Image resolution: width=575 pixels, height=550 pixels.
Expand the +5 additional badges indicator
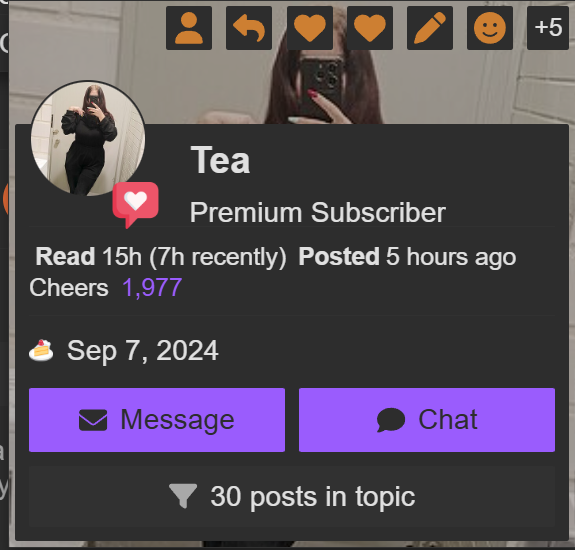click(548, 28)
